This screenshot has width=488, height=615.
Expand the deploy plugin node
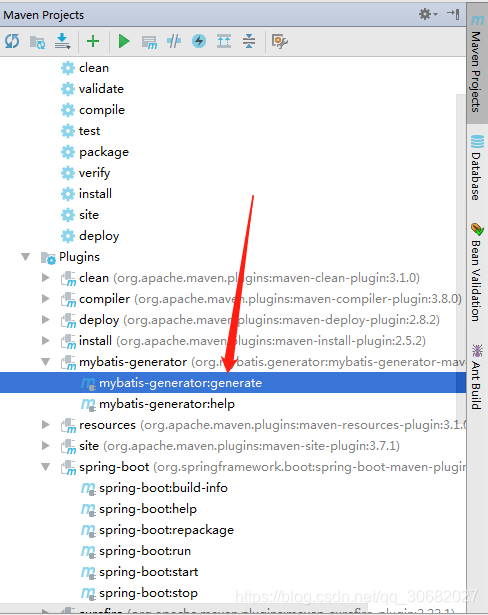click(46, 320)
